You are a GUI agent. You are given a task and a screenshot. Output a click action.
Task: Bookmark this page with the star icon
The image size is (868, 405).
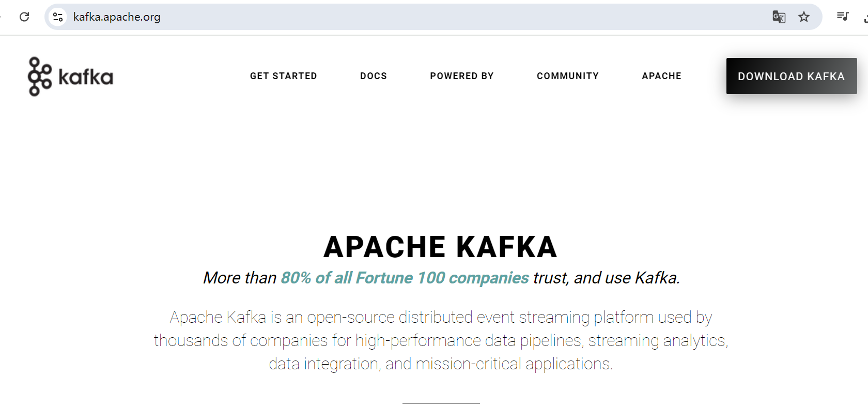803,17
